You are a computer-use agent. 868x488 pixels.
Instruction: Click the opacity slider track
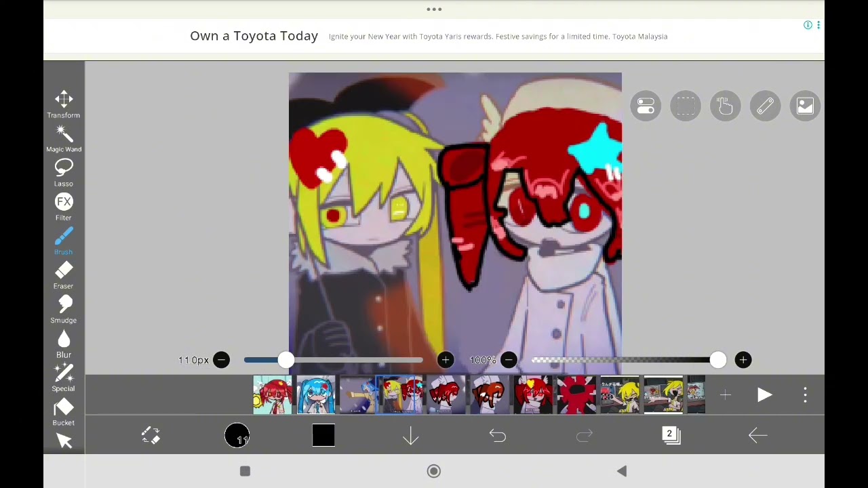click(625, 360)
